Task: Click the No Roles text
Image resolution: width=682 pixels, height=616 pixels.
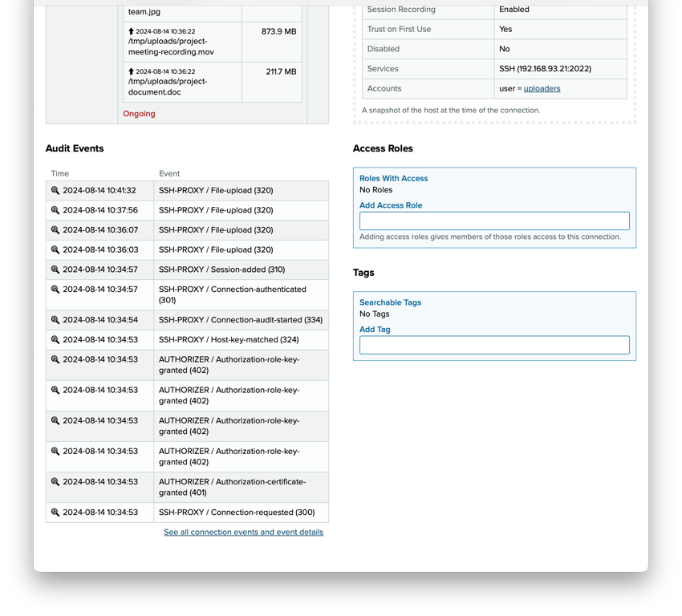Action: coord(376,190)
